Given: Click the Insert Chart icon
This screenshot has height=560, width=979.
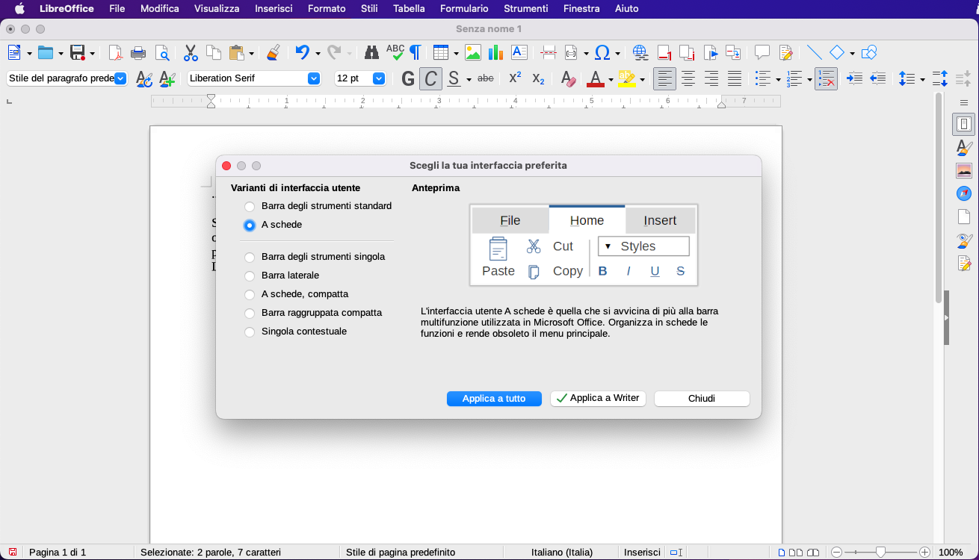Looking at the screenshot, I should (x=495, y=53).
